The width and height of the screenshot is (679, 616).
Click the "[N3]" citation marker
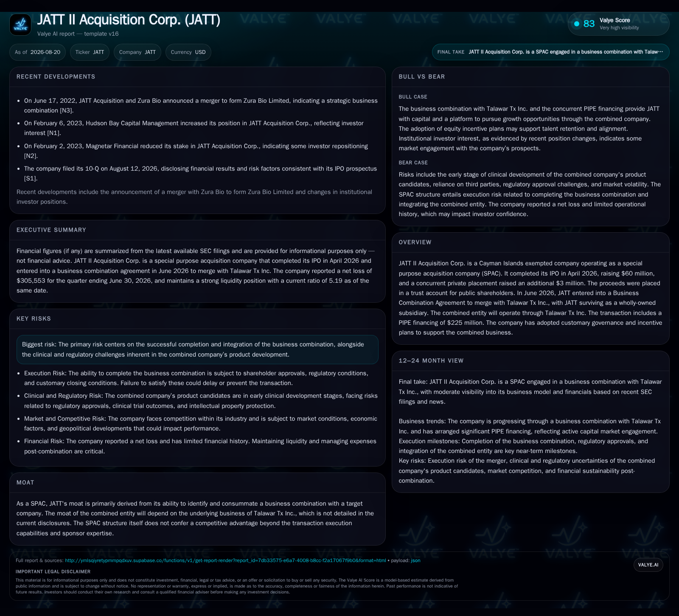[67, 111]
